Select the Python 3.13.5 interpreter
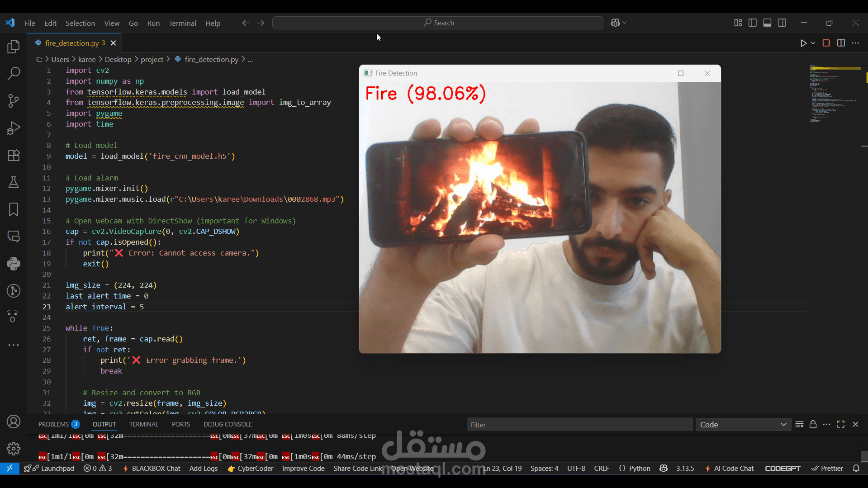This screenshot has height=488, width=868. (685, 468)
